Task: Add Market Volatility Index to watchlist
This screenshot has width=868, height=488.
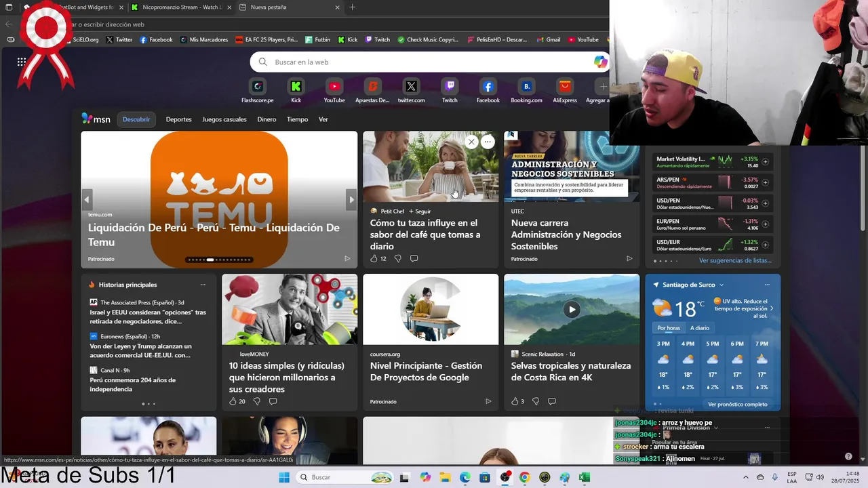Action: [765, 161]
